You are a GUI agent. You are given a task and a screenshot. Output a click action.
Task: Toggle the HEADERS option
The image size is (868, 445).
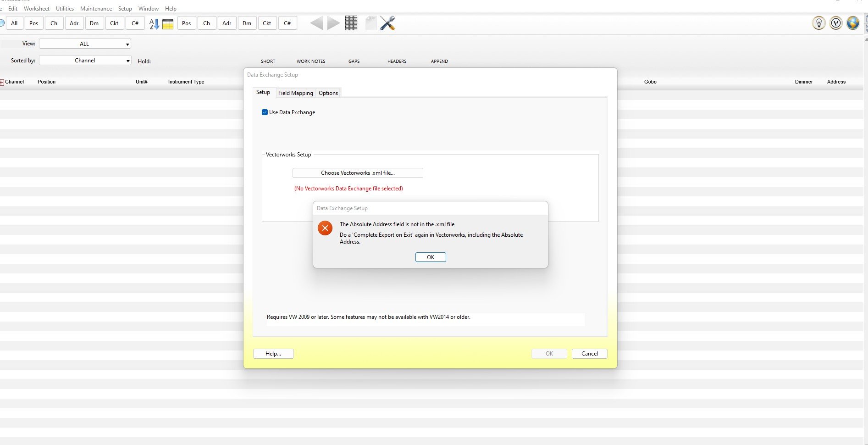(397, 61)
